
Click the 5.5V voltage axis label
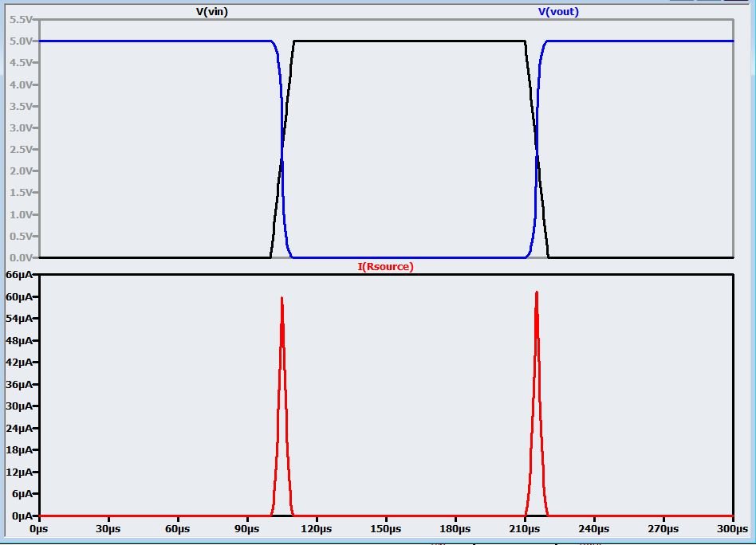18,19
